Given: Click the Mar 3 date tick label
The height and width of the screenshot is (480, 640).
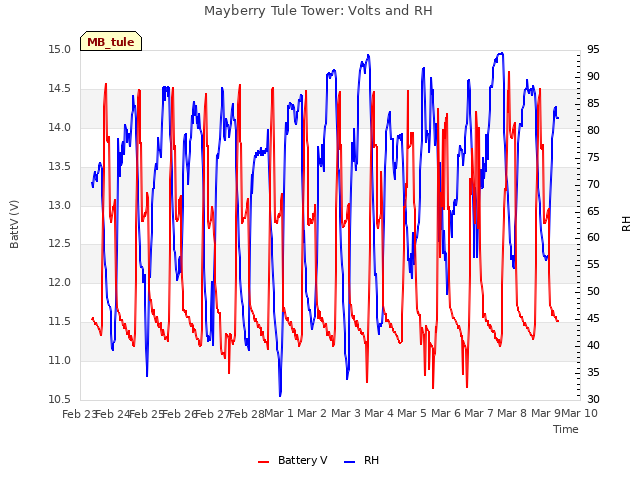Looking at the screenshot, I should [346, 413].
